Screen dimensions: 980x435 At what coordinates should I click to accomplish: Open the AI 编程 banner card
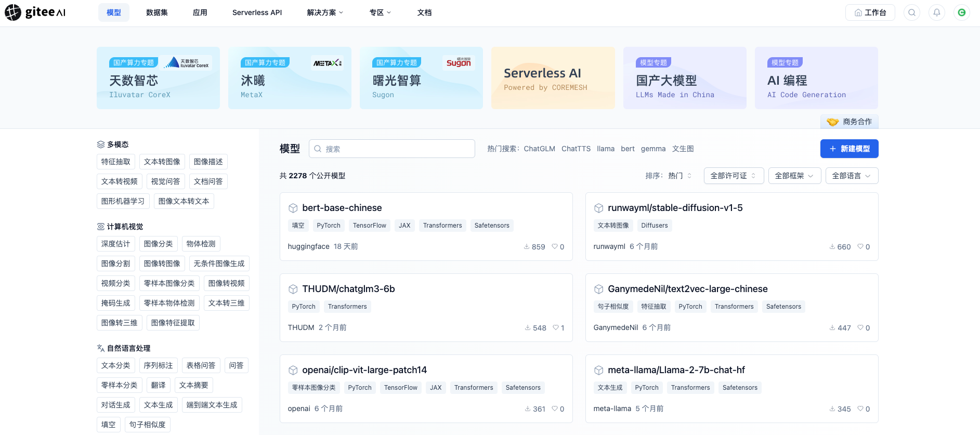tap(816, 78)
